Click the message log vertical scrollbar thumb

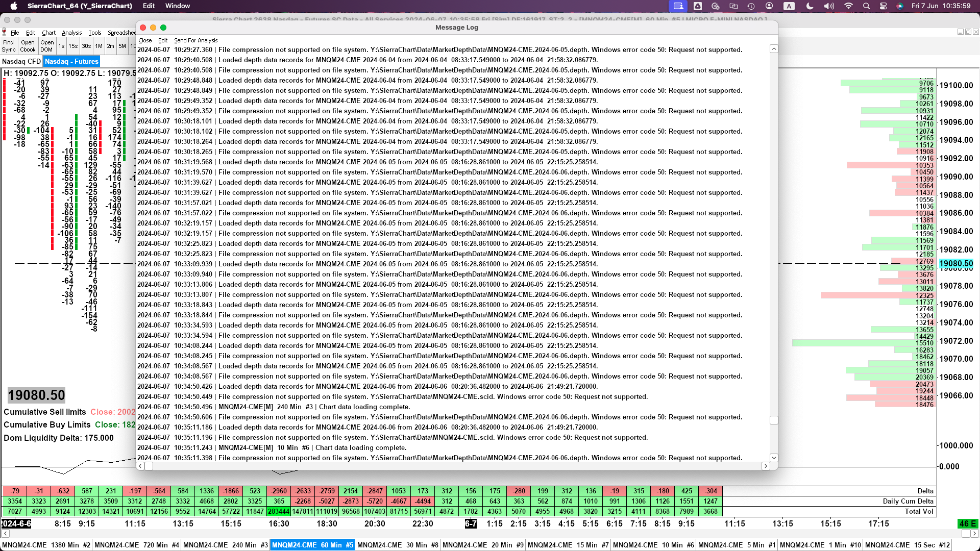[x=774, y=420]
